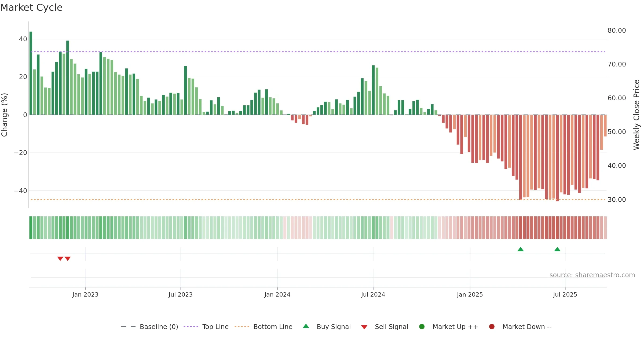Click the Market Down -- legend label
Screen dimensions: 644x362
tap(527, 327)
